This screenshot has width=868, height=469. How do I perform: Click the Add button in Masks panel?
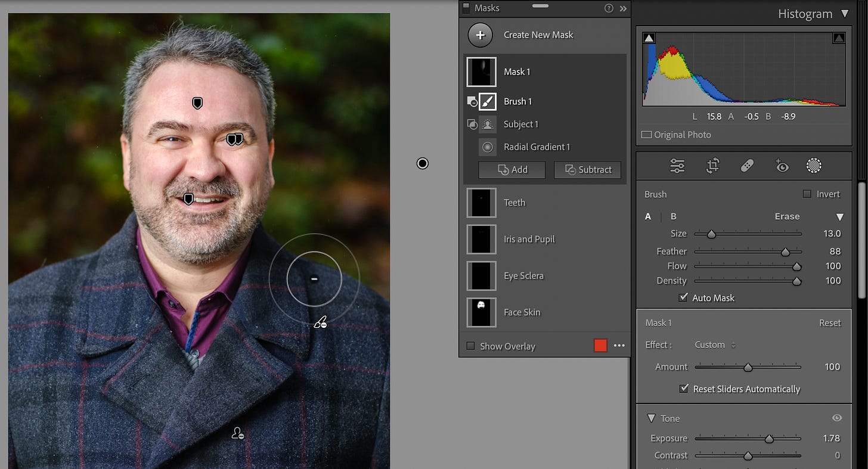512,170
